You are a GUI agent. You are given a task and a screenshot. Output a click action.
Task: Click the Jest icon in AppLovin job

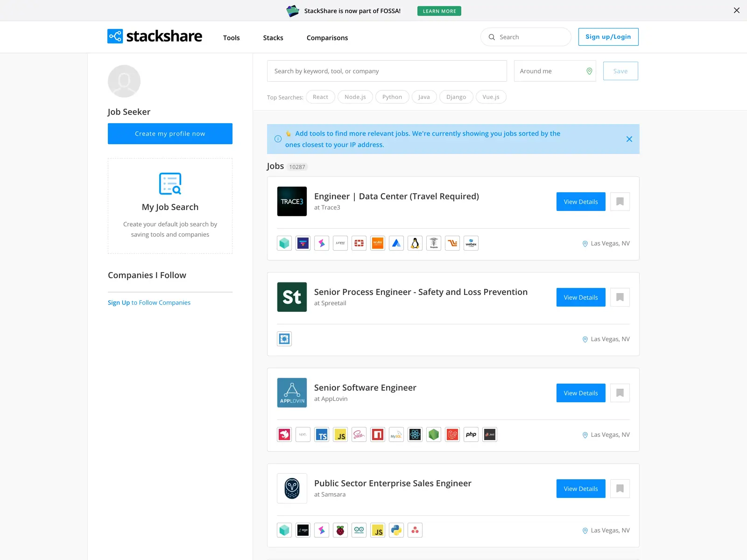490,434
